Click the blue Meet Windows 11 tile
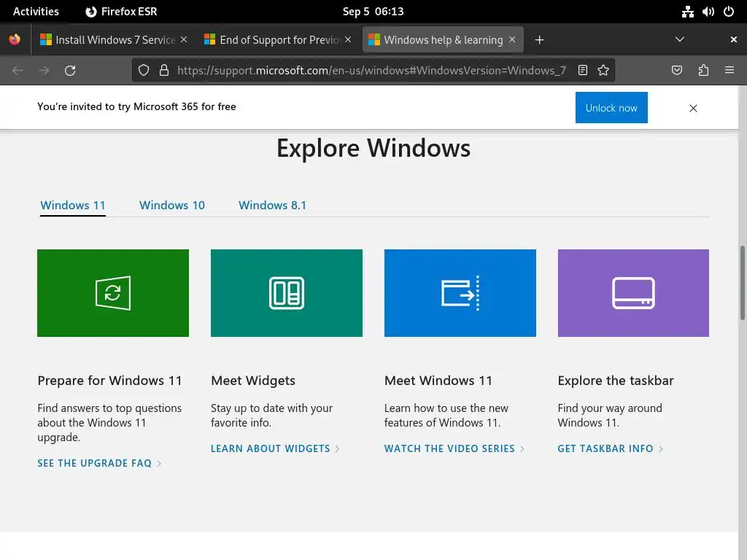 460,293
